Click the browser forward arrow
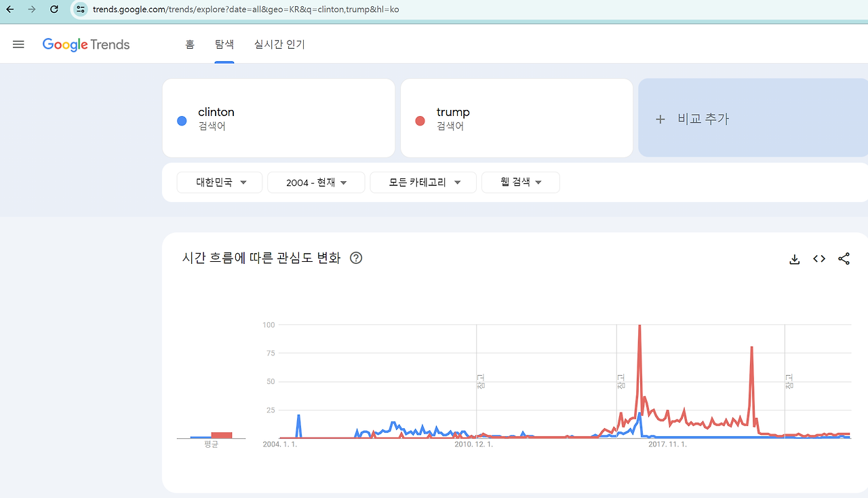This screenshot has height=498, width=868. [x=32, y=9]
